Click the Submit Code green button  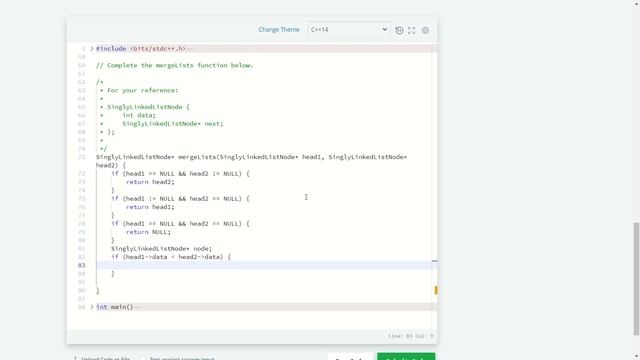pos(406,357)
